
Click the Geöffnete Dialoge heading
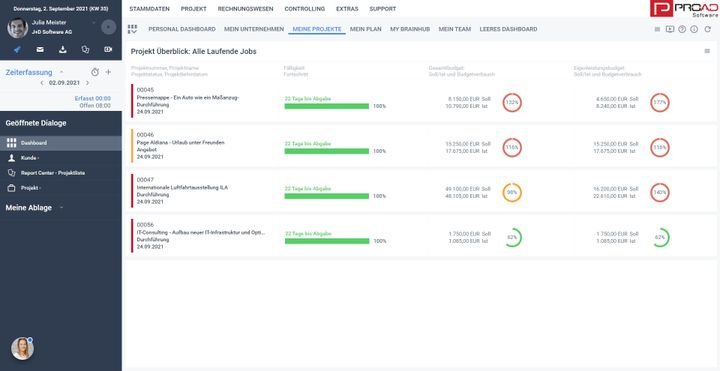(x=36, y=123)
